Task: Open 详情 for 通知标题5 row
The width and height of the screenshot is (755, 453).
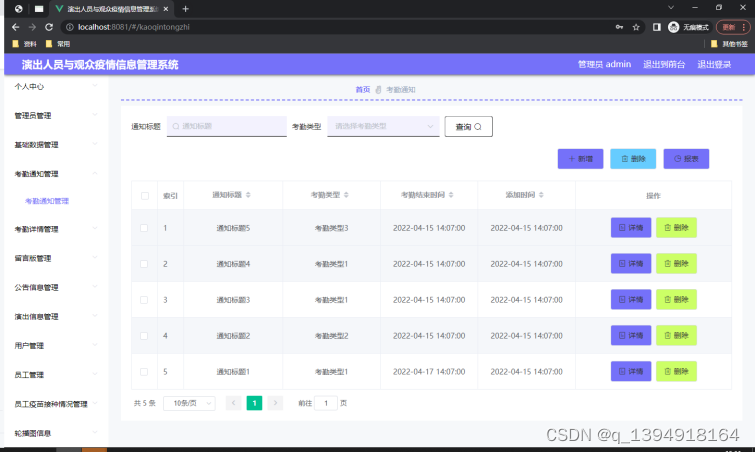Action: [x=631, y=228]
